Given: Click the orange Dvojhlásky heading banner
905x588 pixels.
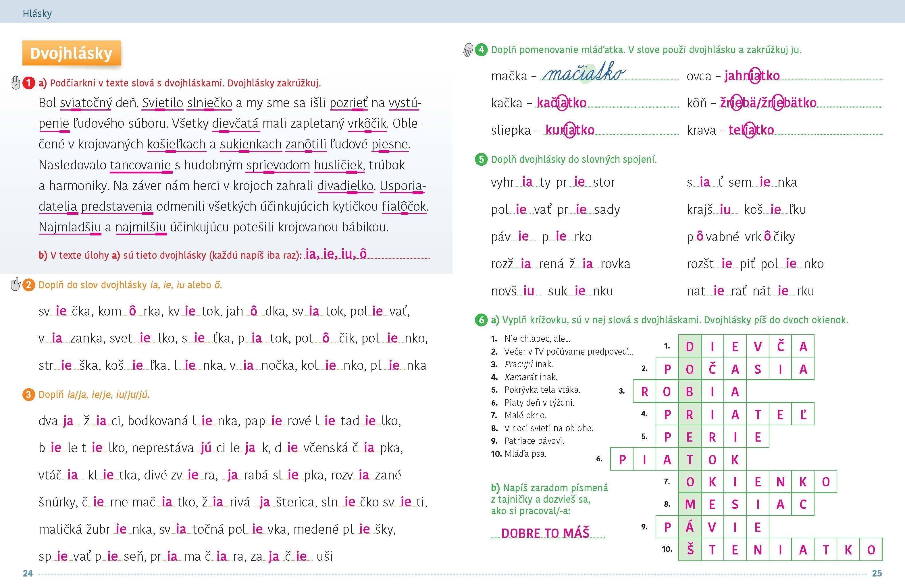Looking at the screenshot, I should pyautogui.click(x=72, y=53).
